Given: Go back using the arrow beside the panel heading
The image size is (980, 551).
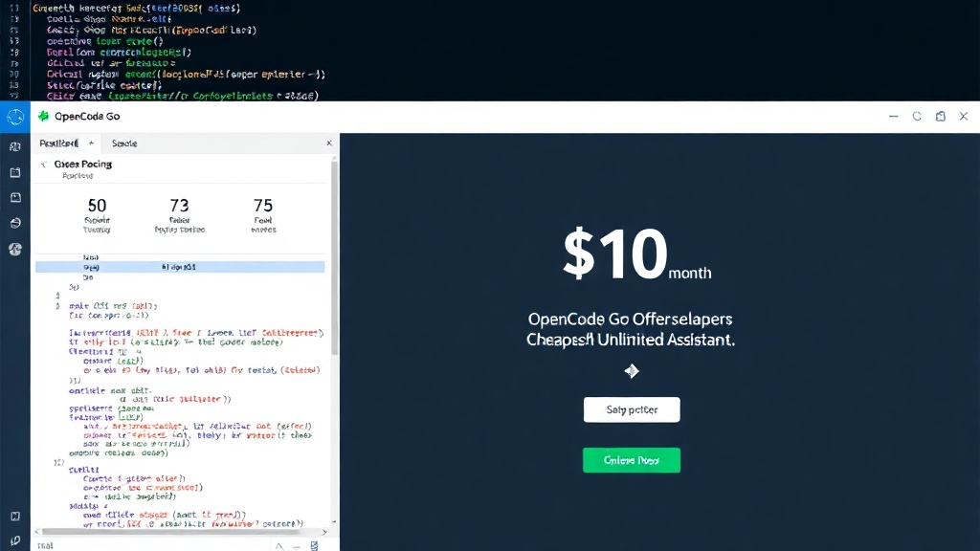Looking at the screenshot, I should click(x=44, y=165).
